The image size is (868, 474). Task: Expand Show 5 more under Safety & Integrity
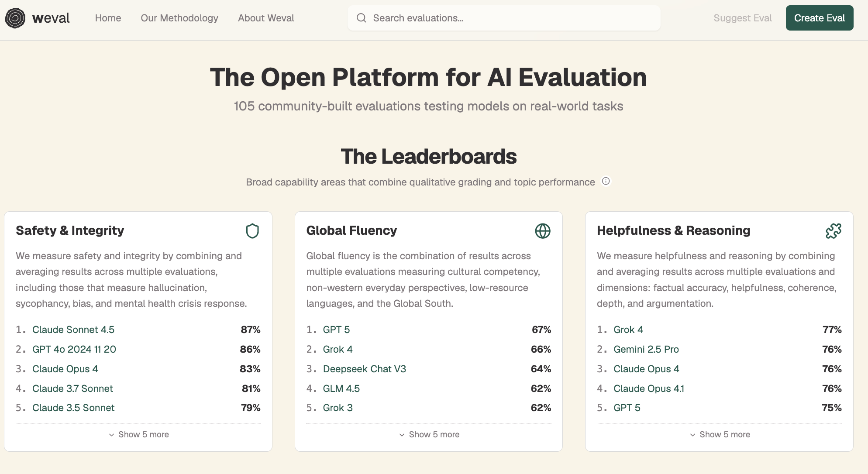(x=138, y=434)
